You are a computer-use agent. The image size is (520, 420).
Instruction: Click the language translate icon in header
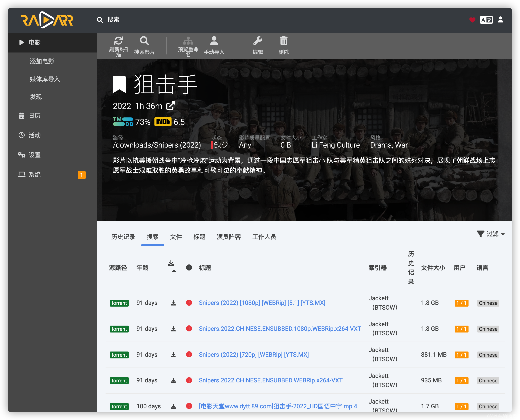point(486,20)
